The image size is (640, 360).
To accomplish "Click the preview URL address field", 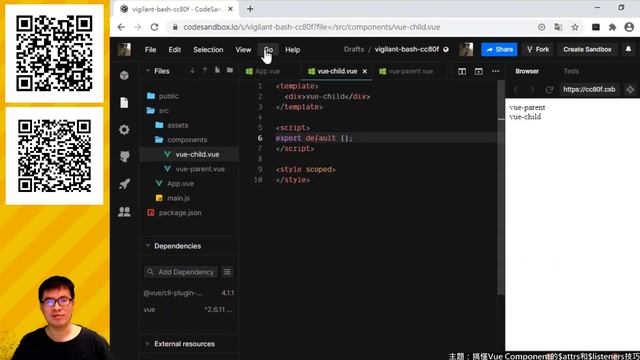I will [x=589, y=89].
